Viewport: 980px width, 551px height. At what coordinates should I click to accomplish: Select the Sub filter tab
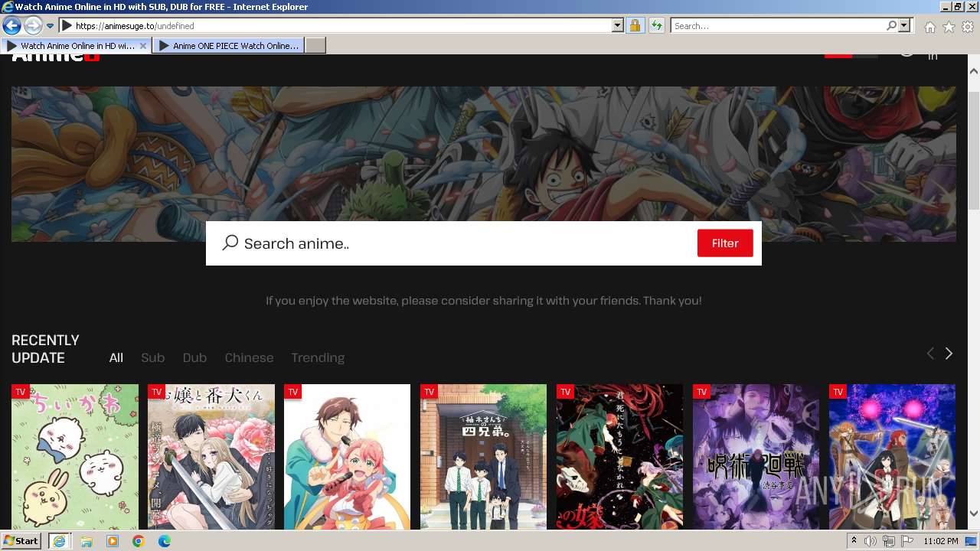pos(152,357)
